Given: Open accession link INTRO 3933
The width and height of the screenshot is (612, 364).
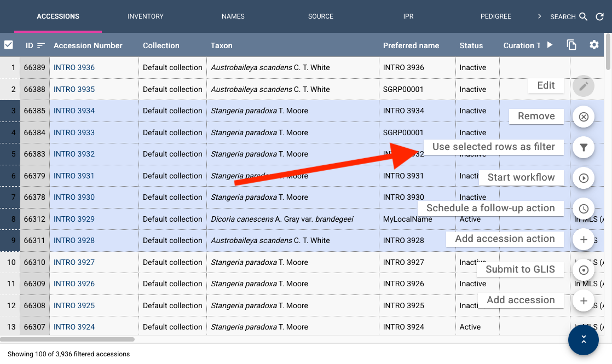Looking at the screenshot, I should click(74, 132).
